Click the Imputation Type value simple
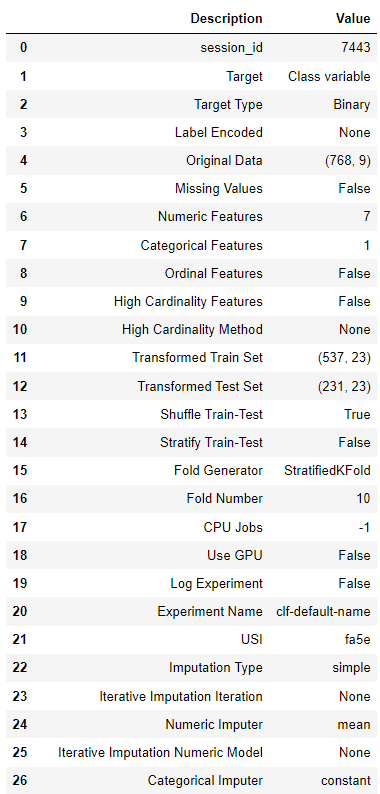 pyautogui.click(x=352, y=668)
